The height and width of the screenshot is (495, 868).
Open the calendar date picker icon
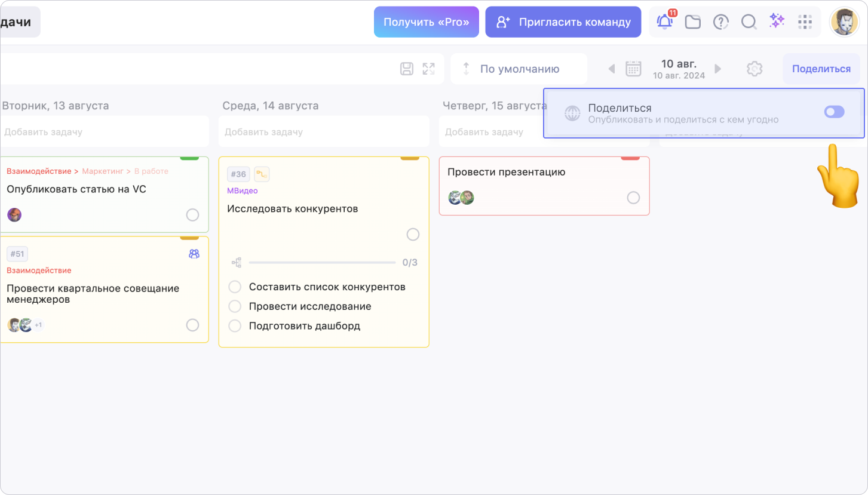coord(633,69)
